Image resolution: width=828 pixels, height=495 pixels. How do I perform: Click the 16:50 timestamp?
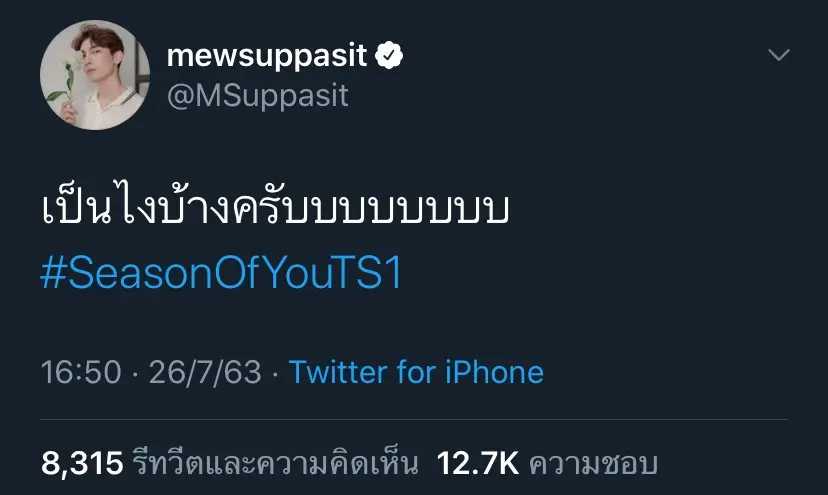click(x=80, y=373)
